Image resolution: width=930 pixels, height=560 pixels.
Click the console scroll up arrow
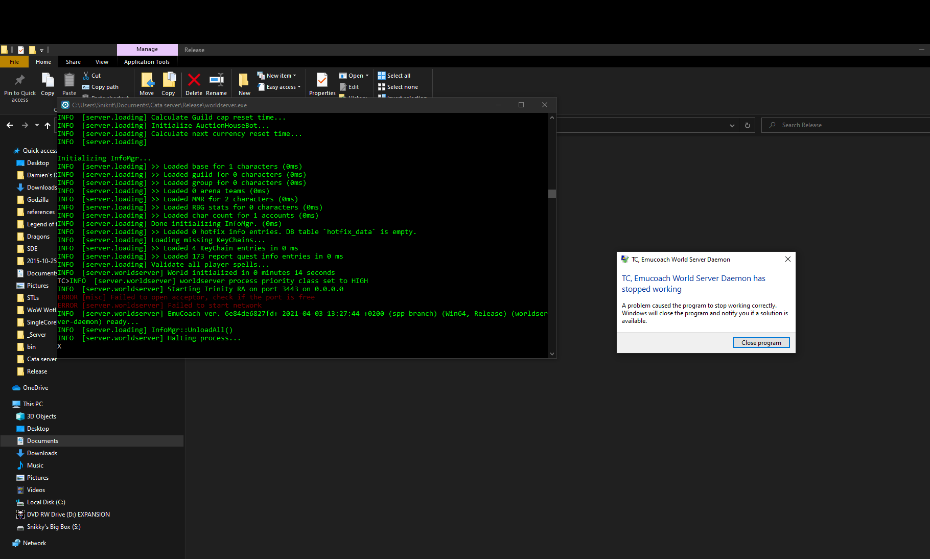click(x=552, y=118)
